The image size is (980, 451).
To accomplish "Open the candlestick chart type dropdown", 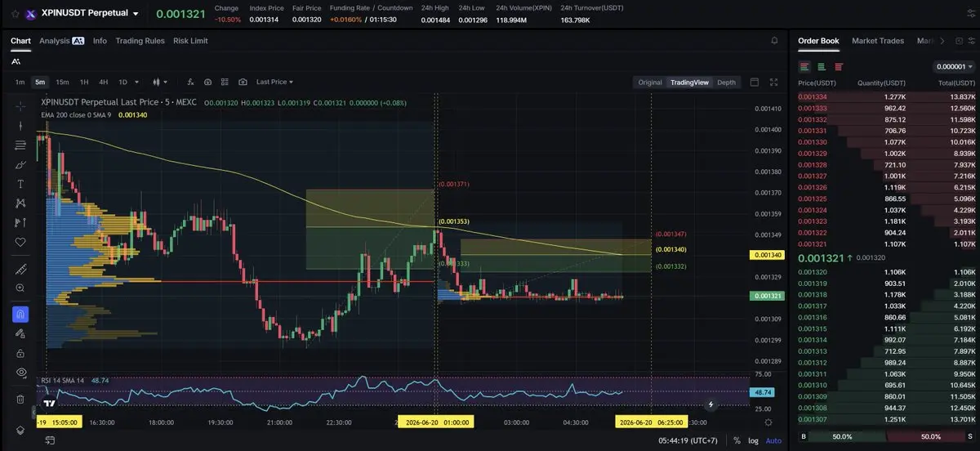I will (x=160, y=82).
